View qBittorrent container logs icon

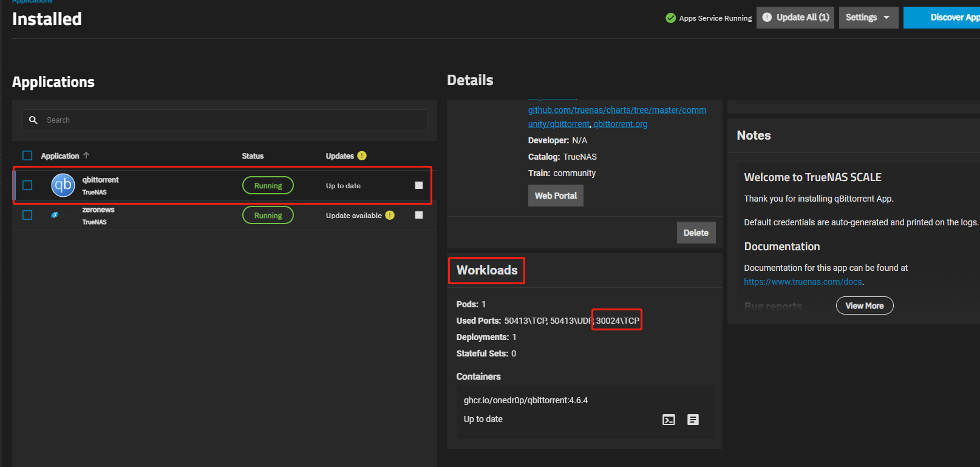(693, 420)
